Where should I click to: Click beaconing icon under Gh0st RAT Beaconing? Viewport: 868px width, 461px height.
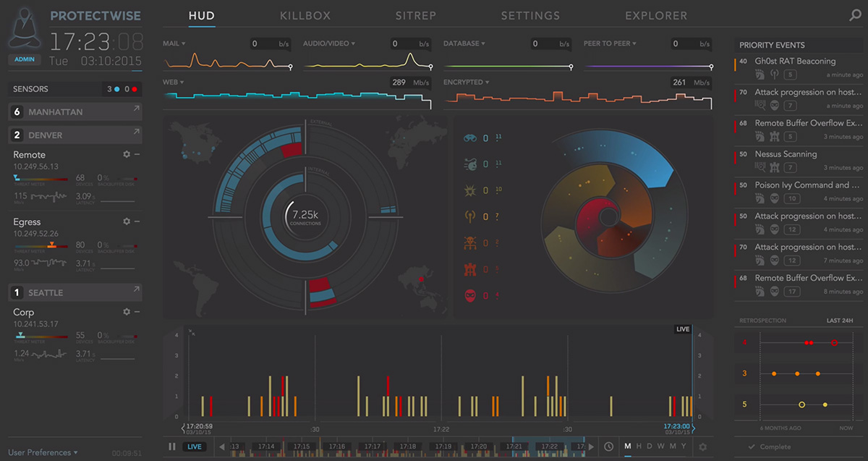[774, 75]
